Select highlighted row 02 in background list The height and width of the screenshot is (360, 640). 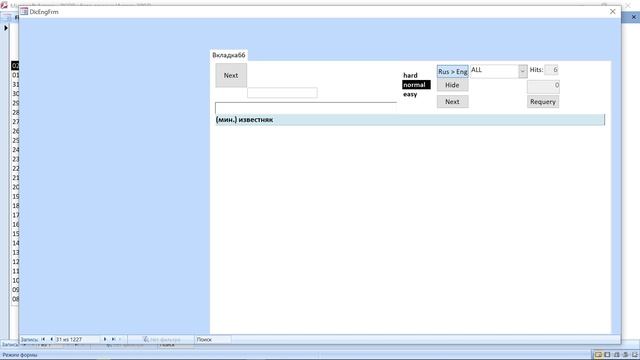tap(15, 66)
